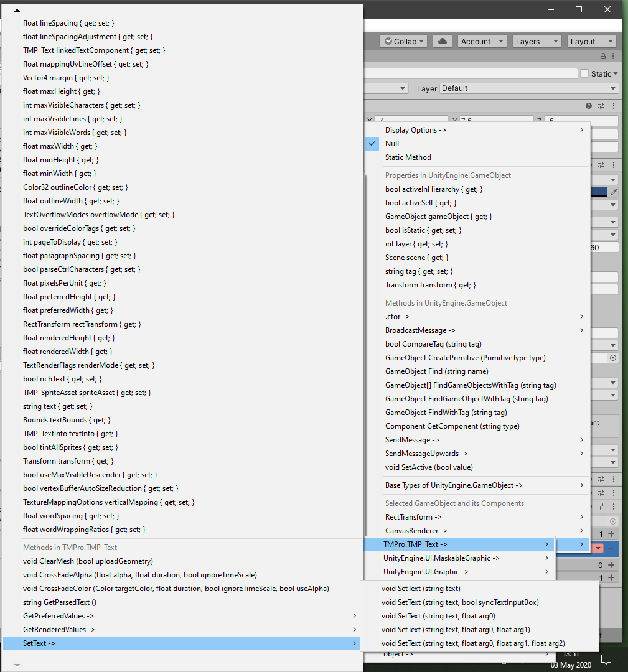Toggle the Static checkbox
This screenshot has height=672, width=628.
point(584,73)
